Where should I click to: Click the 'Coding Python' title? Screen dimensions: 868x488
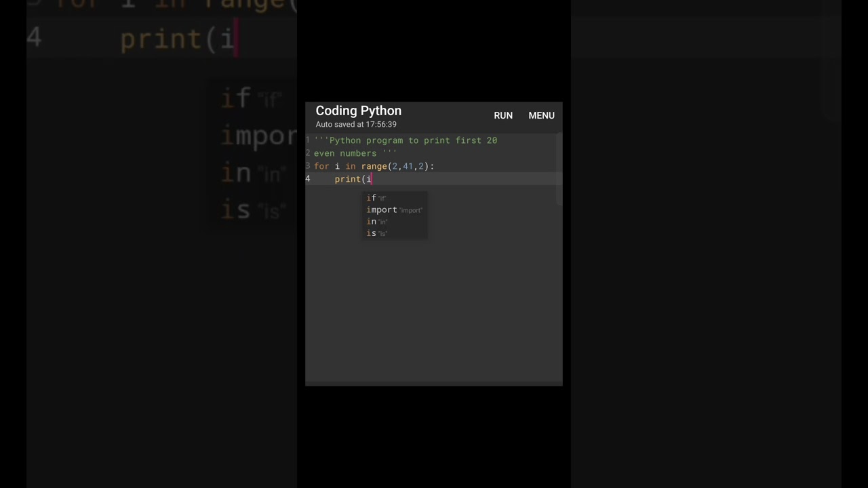pyautogui.click(x=358, y=110)
